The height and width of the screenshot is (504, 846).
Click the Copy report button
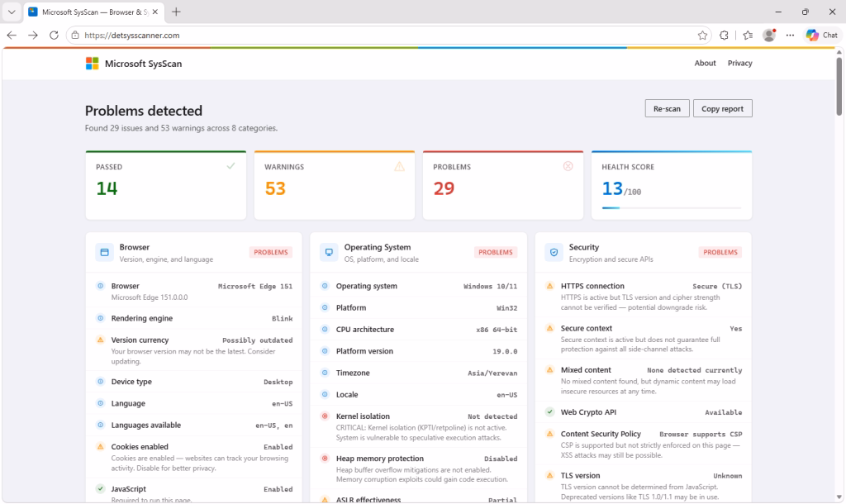(722, 108)
